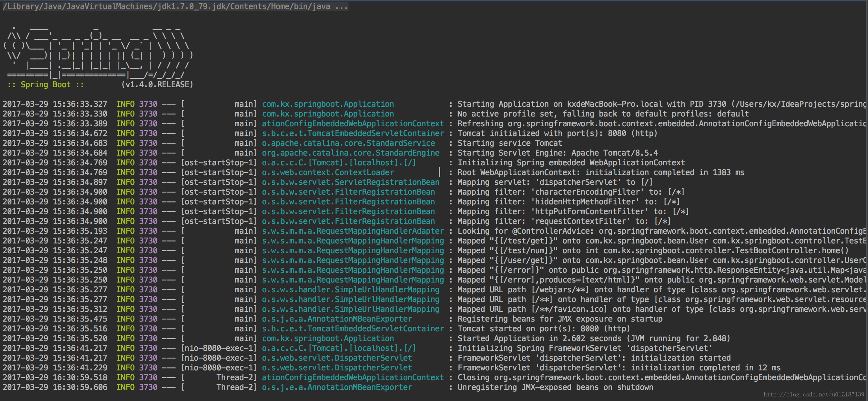This screenshot has width=868, height=401.
Task: Click logger name s.w.s.m.m.a.RequestMappingHandlerAdapter
Action: pos(353,231)
